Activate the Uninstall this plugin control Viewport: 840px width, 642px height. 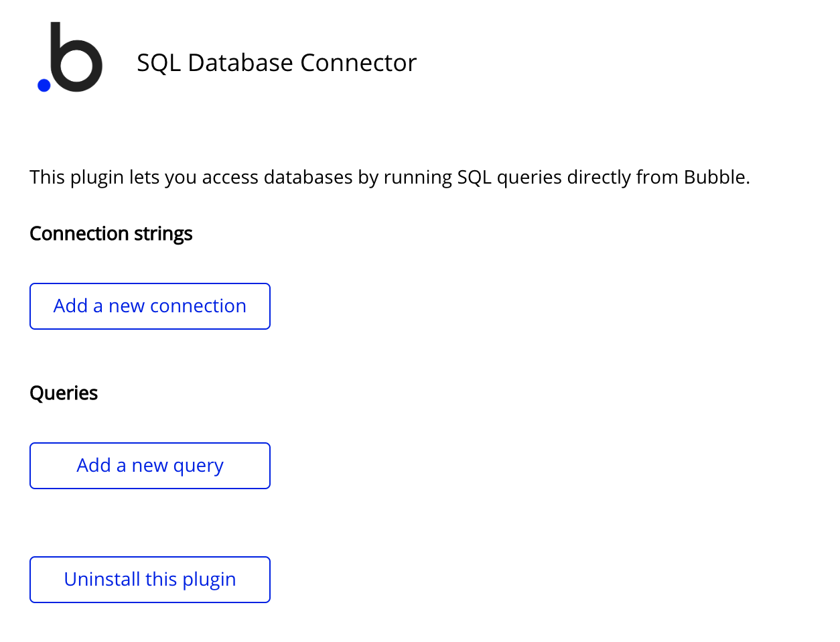pyautogui.click(x=149, y=579)
